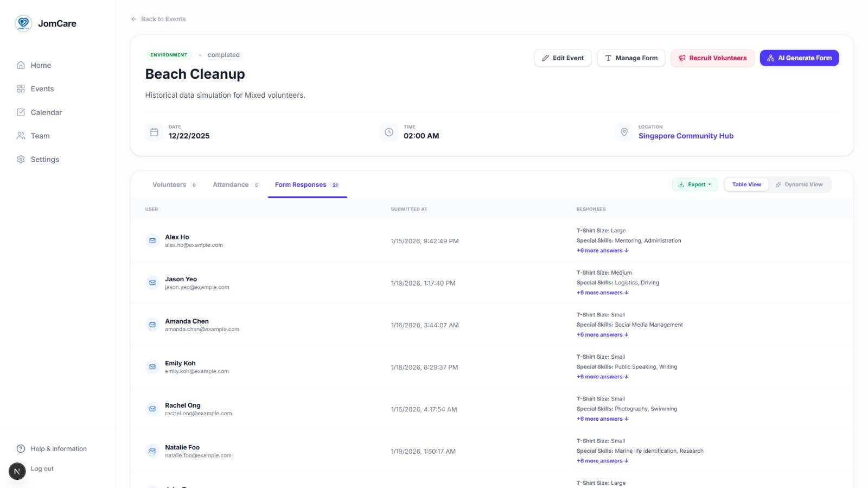The image size is (868, 488).
Task: Switch to Dynamic View
Action: click(x=799, y=185)
